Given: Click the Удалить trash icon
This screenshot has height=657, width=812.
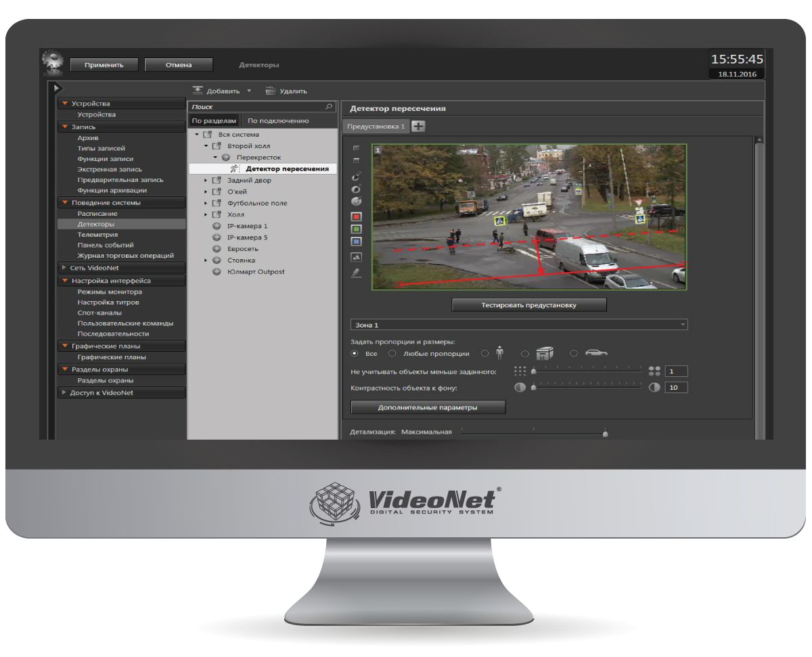Looking at the screenshot, I should click(271, 90).
